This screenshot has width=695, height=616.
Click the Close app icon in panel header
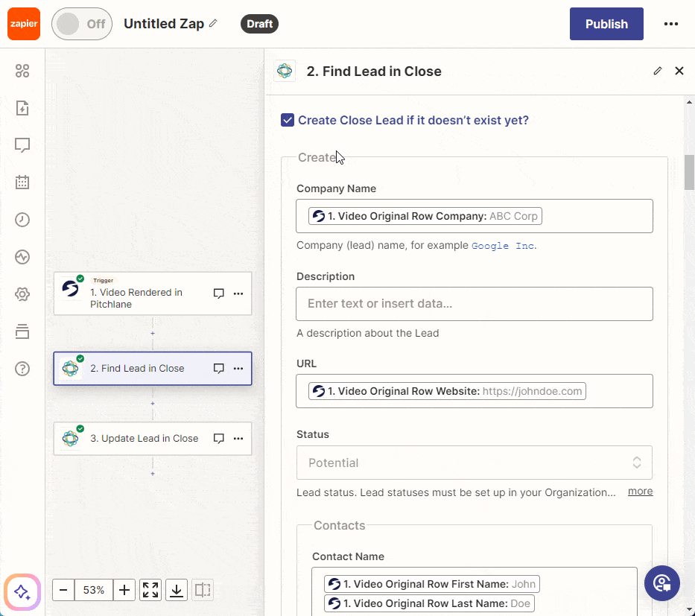coord(285,71)
